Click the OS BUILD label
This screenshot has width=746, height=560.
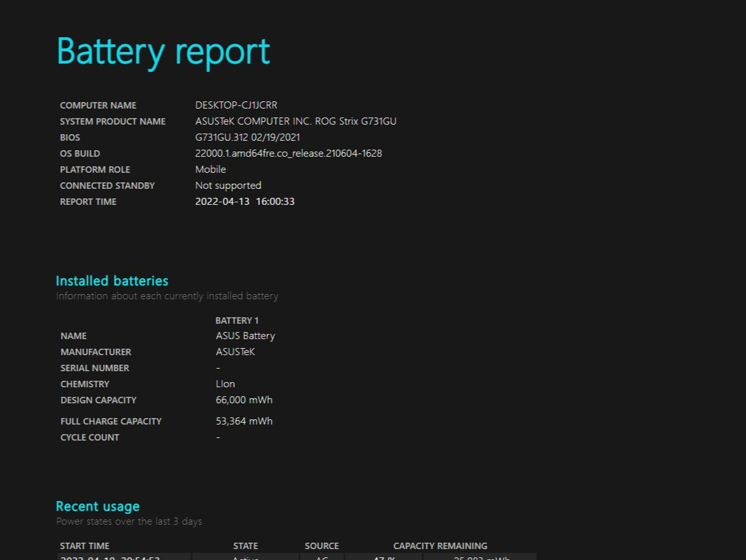(80, 153)
